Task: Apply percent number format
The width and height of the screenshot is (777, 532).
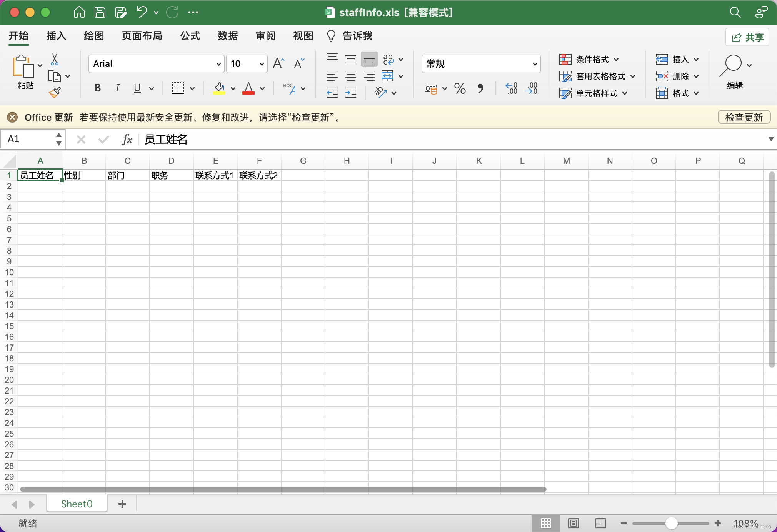Action: [459, 89]
